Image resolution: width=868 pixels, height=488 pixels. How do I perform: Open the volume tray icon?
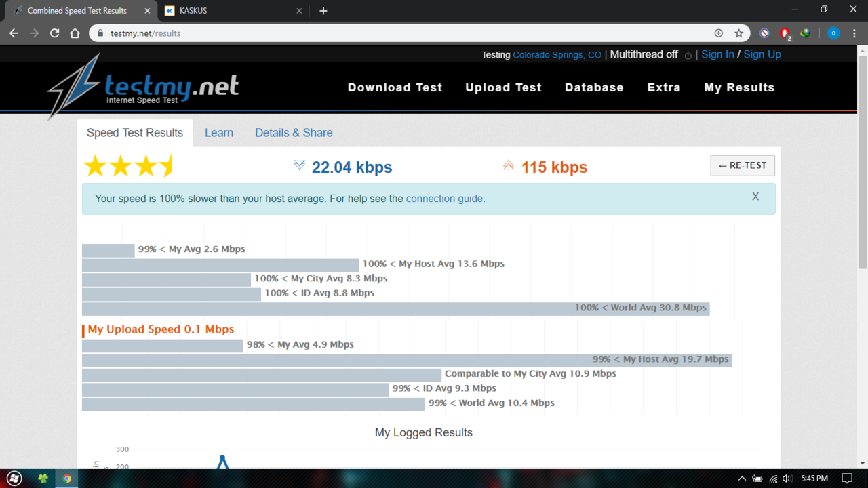[787, 479]
